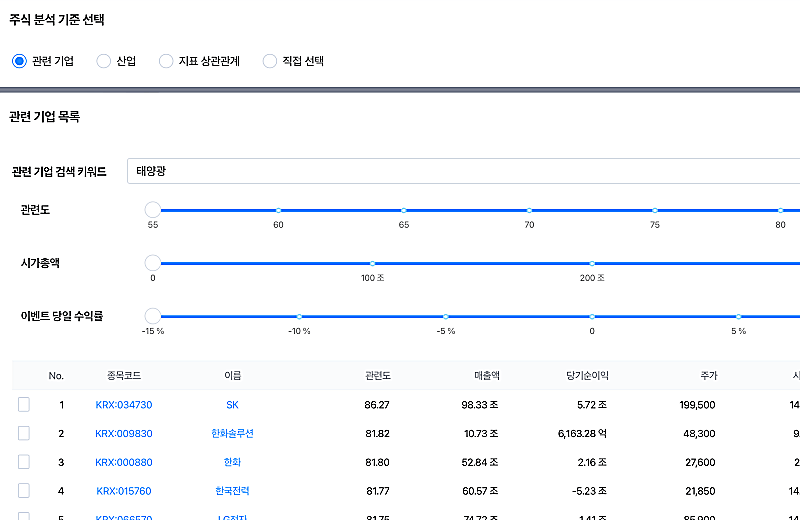Viewport: 800px width, 520px height.
Task: Click the 60.57 조 매출액 cell
Action: [x=480, y=490]
